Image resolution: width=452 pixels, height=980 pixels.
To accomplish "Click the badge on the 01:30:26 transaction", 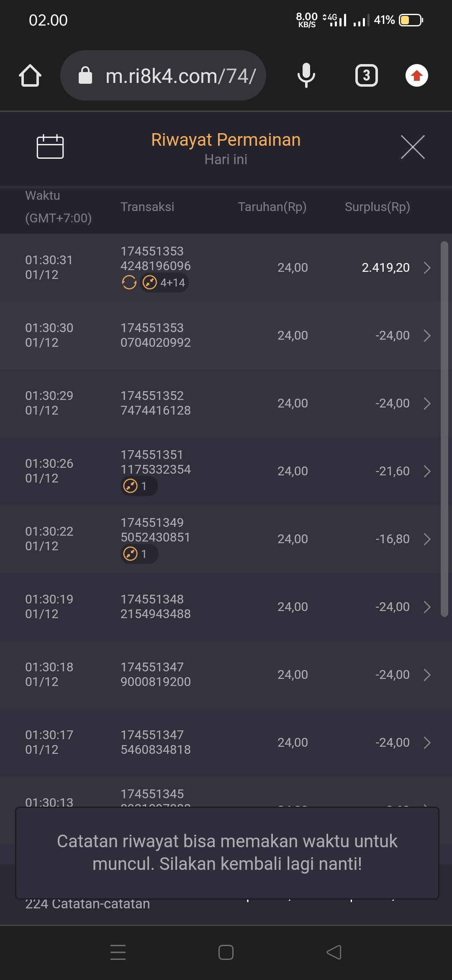I will click(139, 486).
